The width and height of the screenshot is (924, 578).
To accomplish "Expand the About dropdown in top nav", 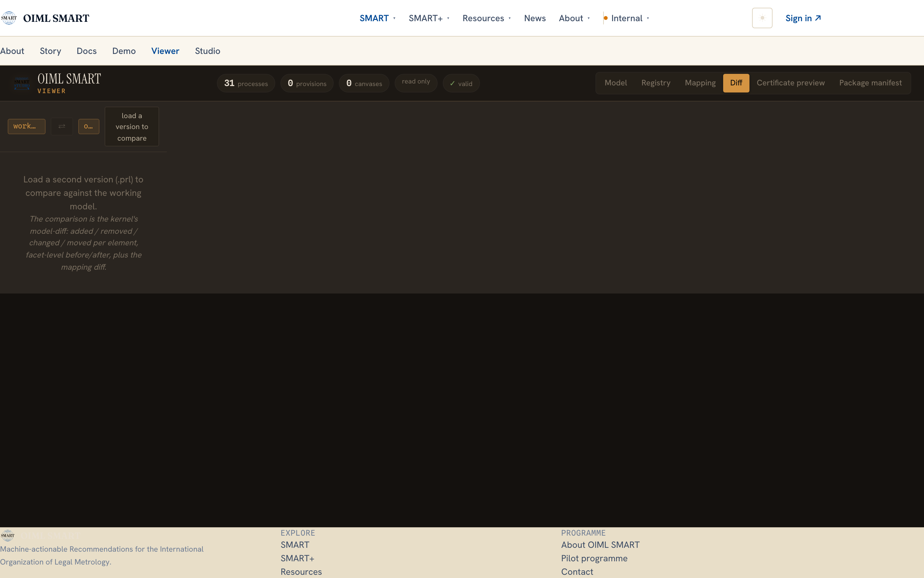I will (574, 18).
